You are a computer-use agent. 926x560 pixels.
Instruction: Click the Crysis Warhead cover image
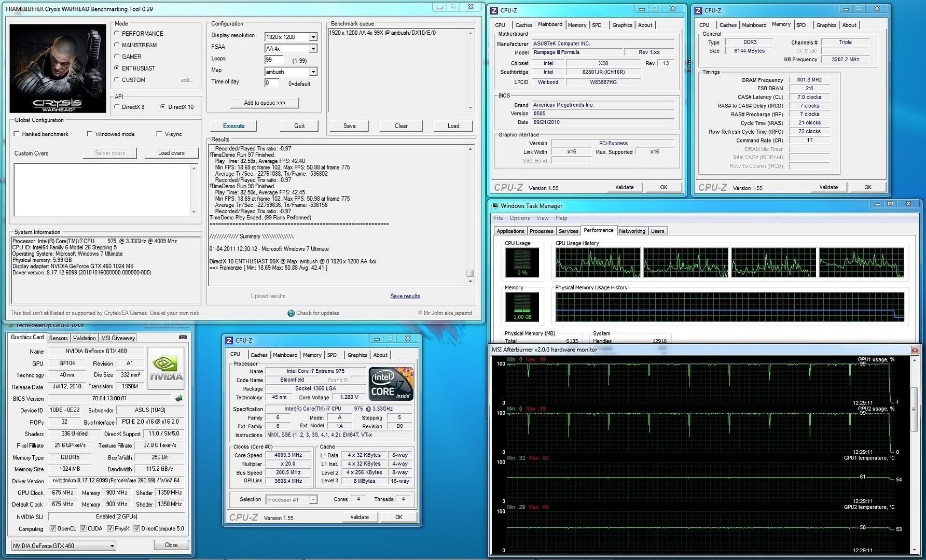[x=58, y=68]
